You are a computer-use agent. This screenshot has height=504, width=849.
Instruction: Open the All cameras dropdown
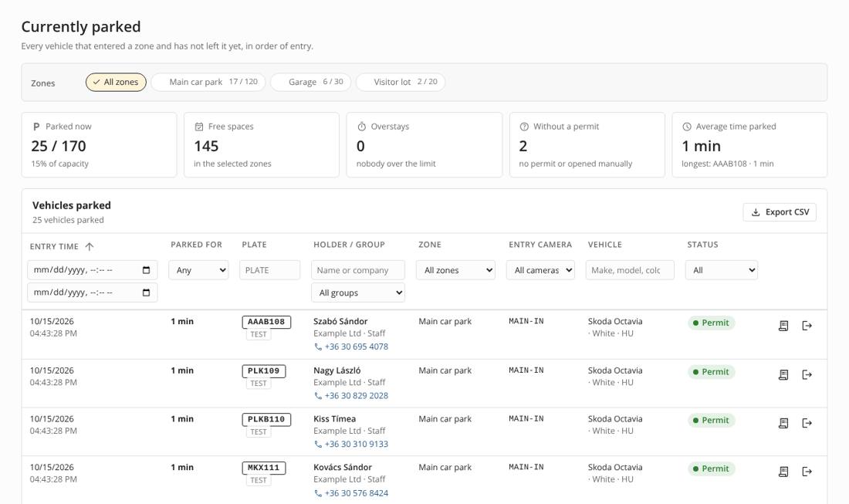pos(540,270)
